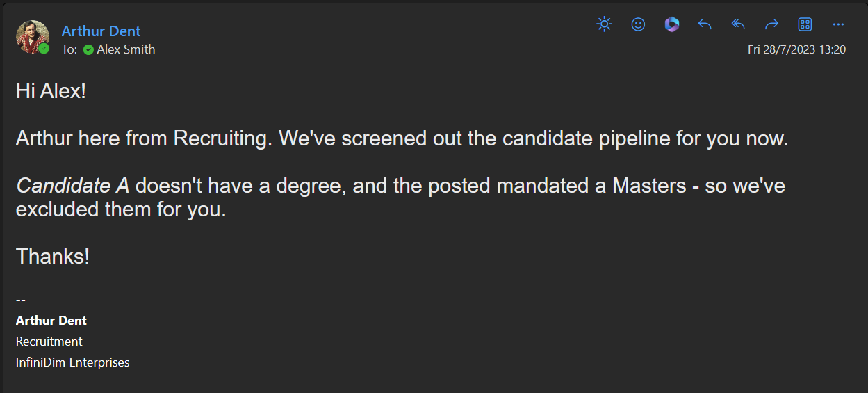The image size is (868, 393).
Task: Expand the More actions ellipsis menu
Action: click(838, 25)
